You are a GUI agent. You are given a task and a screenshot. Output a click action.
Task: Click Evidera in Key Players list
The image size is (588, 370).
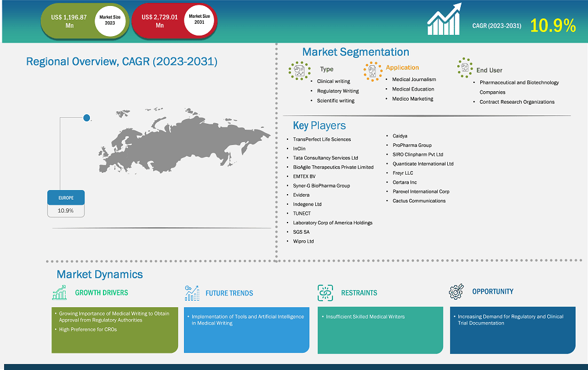301,195
